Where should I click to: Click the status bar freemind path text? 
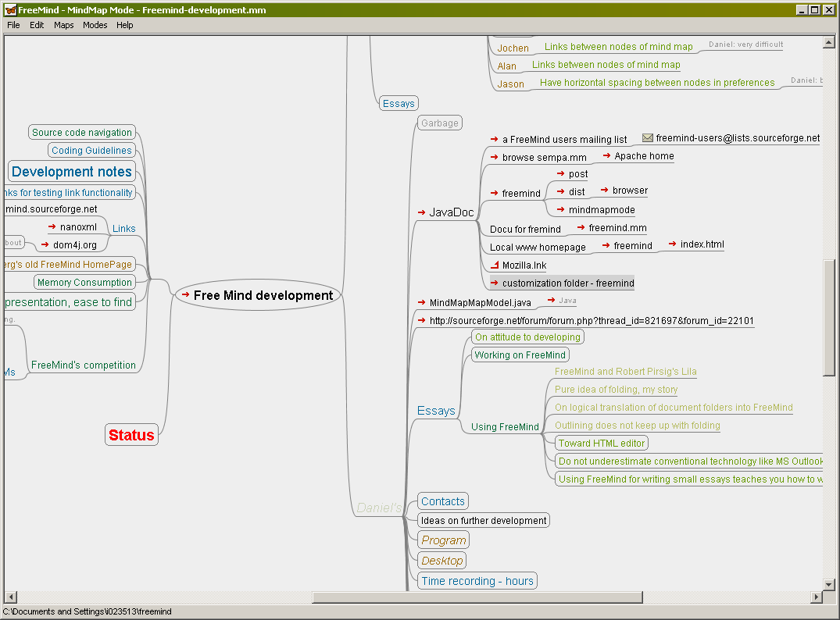pos(88,611)
